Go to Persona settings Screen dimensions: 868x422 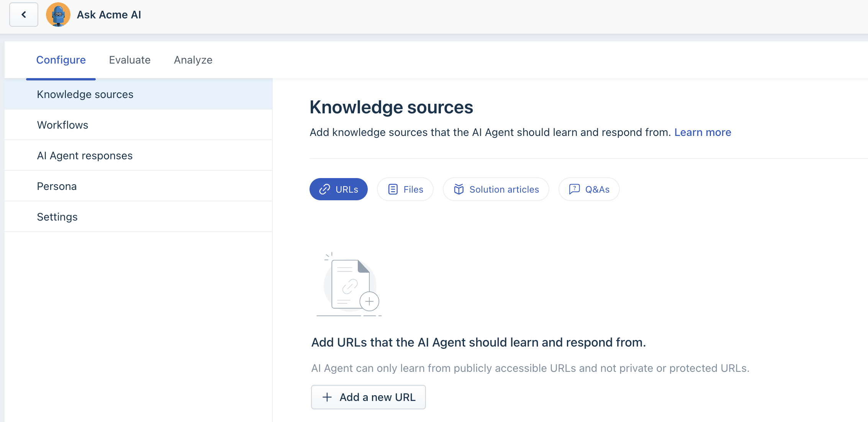[x=57, y=186]
